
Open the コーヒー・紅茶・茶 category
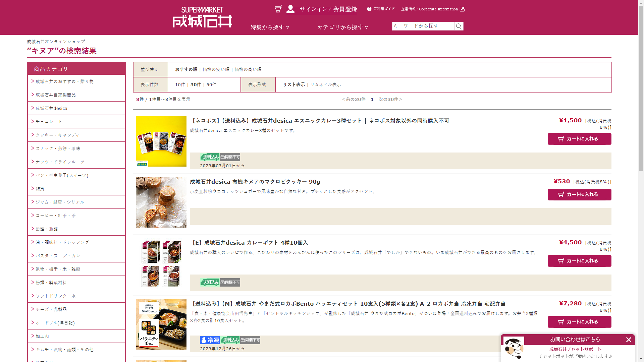[56, 216]
